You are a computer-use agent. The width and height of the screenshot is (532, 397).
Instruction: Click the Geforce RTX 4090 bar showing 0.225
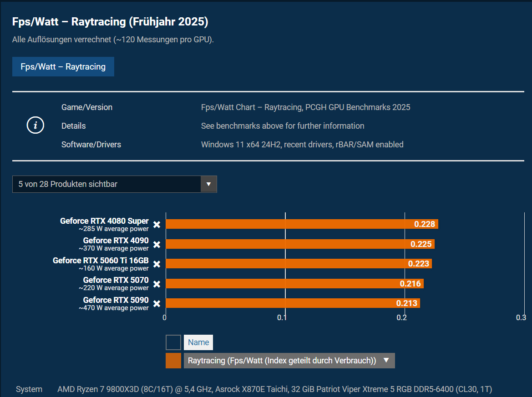tap(300, 244)
